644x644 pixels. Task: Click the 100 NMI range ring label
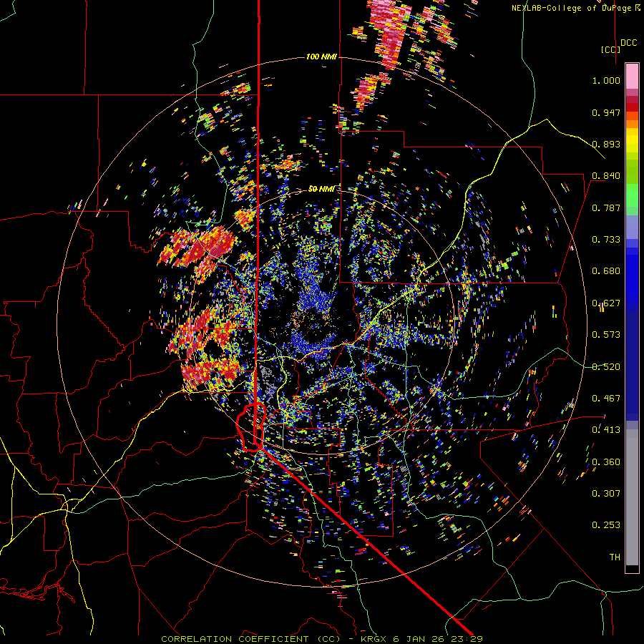coord(321,57)
